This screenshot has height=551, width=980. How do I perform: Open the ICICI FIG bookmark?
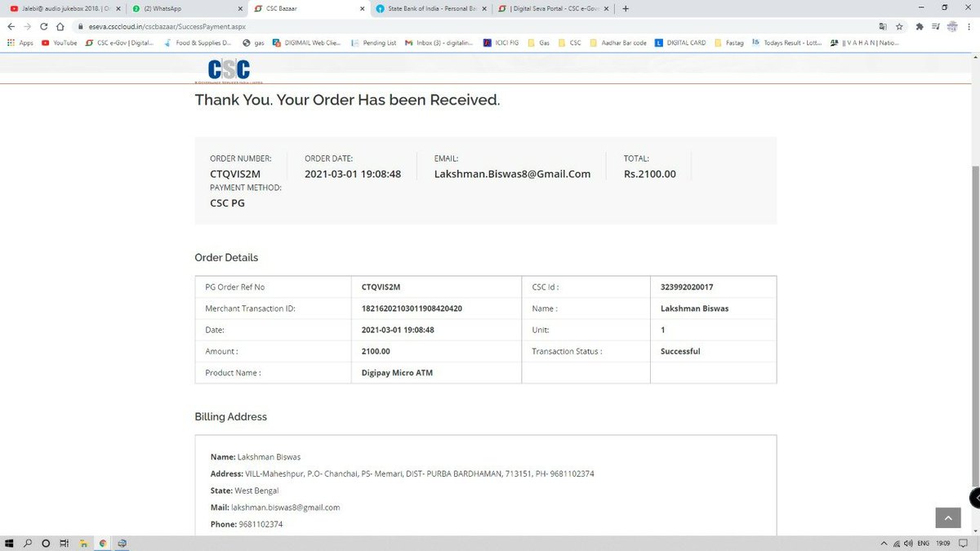(501, 42)
